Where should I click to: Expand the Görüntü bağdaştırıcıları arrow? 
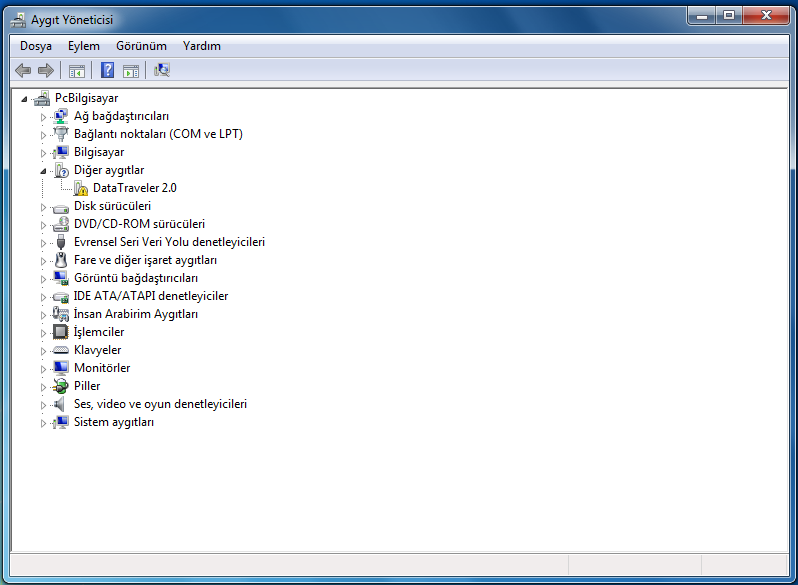[43, 279]
